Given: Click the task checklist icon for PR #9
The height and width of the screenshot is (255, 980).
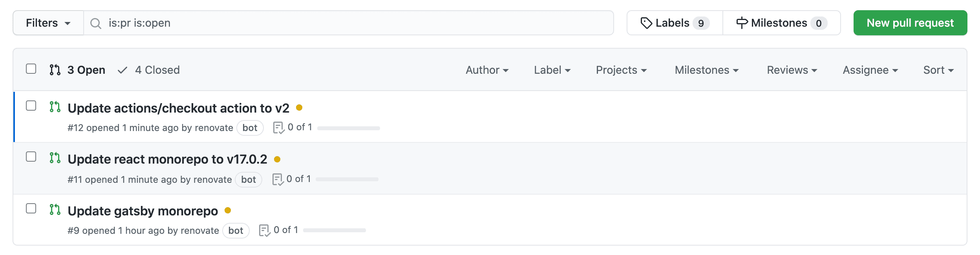Looking at the screenshot, I should tap(265, 231).
